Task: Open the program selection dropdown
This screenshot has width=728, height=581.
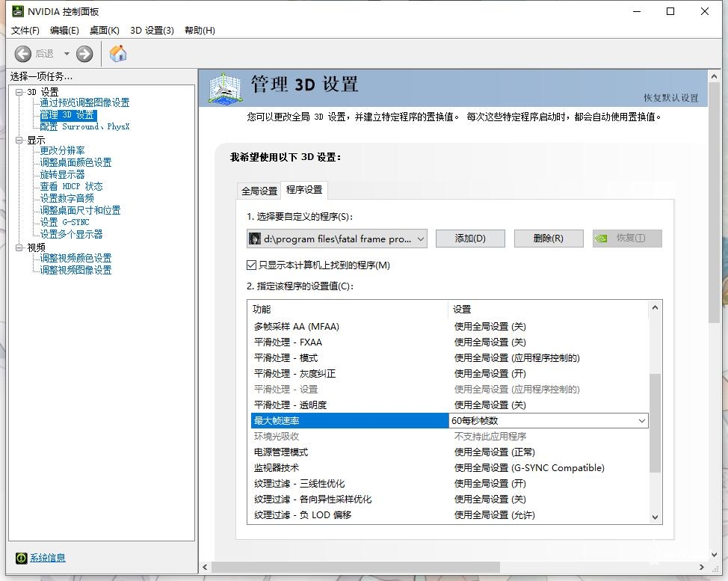Action: (x=421, y=239)
